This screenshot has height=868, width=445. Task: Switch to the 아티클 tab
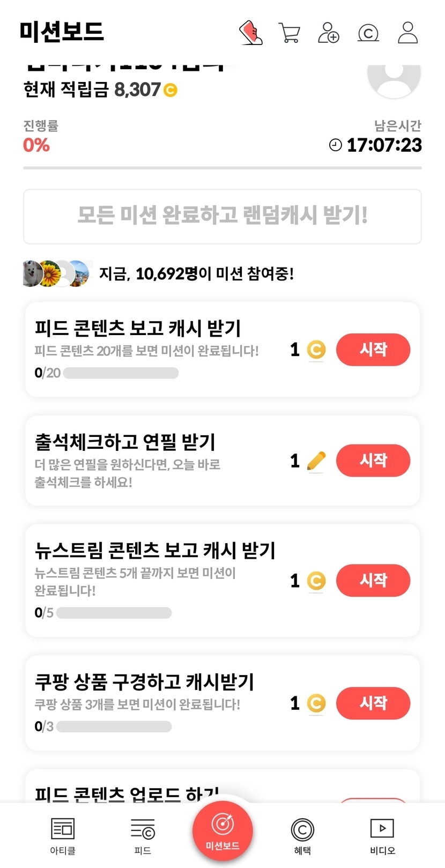point(63,836)
